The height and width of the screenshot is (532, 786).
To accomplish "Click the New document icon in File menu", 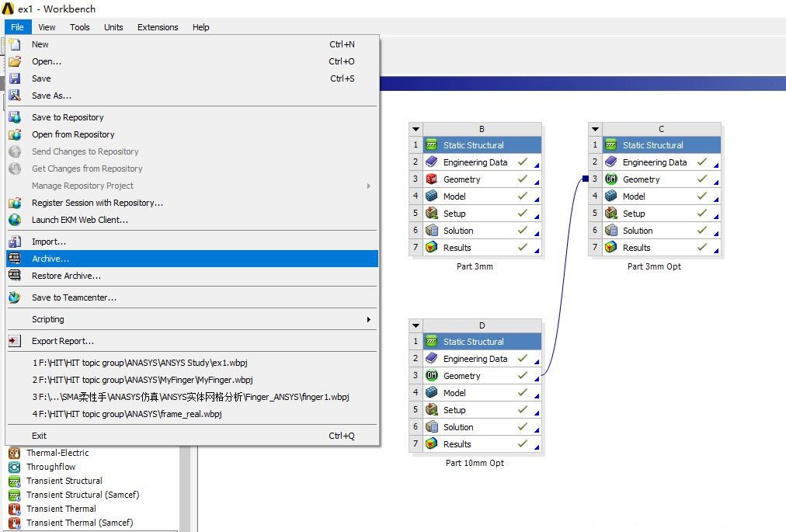I will tap(15, 44).
